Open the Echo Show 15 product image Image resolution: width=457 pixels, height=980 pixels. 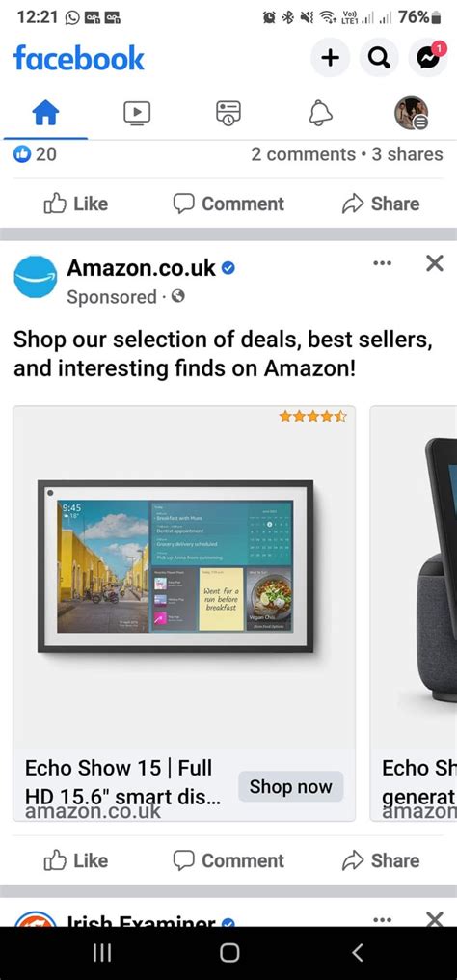[x=184, y=577]
